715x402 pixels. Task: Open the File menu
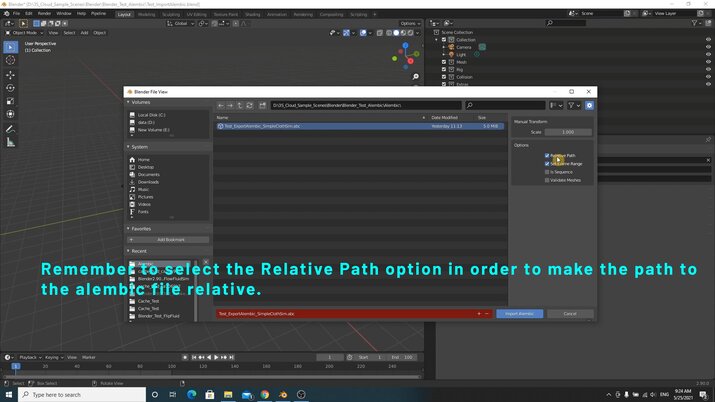coord(16,14)
